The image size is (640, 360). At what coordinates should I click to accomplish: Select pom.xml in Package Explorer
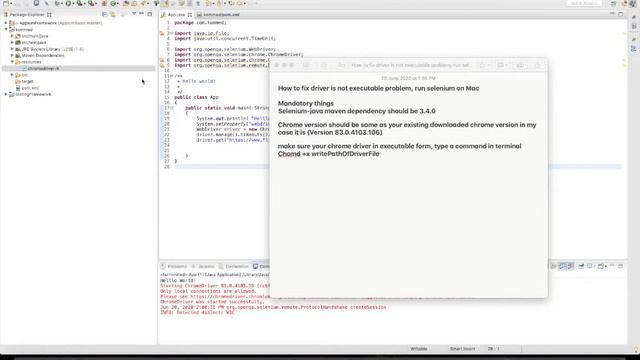pyautogui.click(x=27, y=88)
